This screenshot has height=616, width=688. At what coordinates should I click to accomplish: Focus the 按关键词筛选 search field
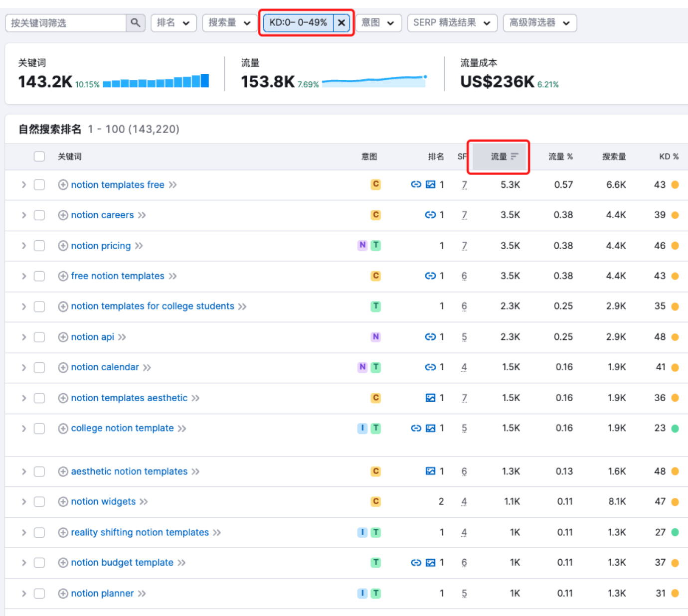(x=65, y=23)
